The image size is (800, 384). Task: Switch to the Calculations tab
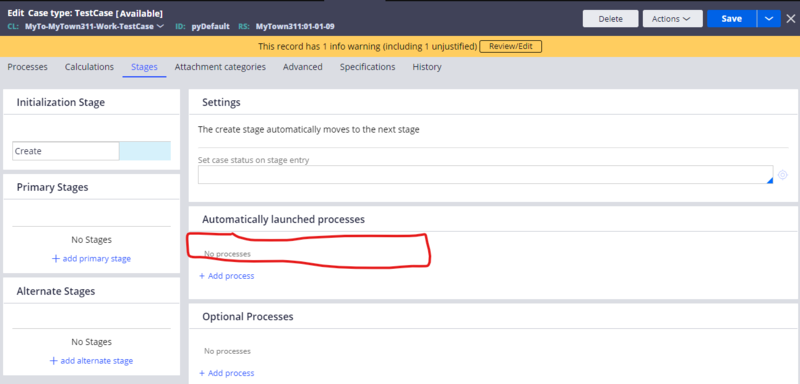89,67
